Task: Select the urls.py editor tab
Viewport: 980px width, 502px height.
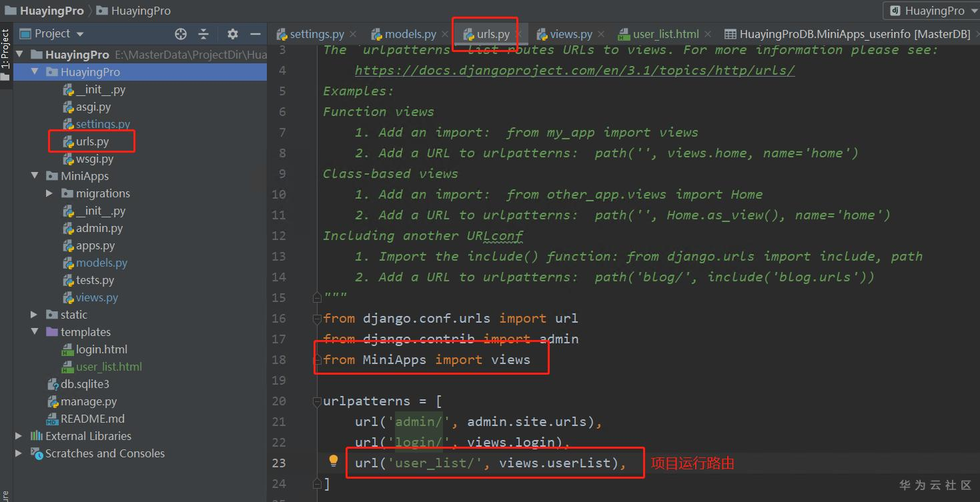Action: pos(492,34)
